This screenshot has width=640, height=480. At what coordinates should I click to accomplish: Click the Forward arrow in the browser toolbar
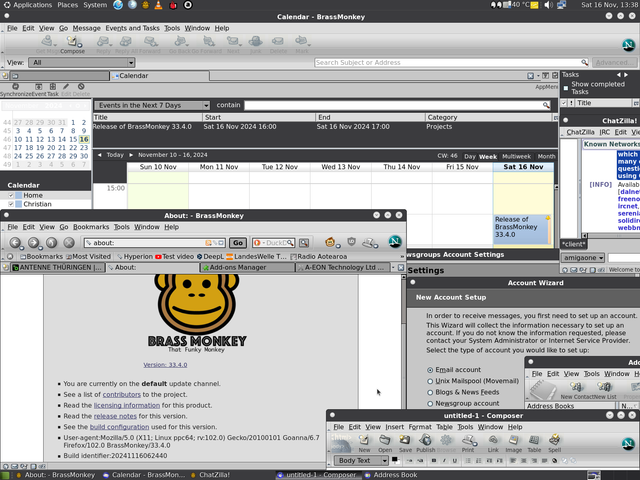click(33, 242)
